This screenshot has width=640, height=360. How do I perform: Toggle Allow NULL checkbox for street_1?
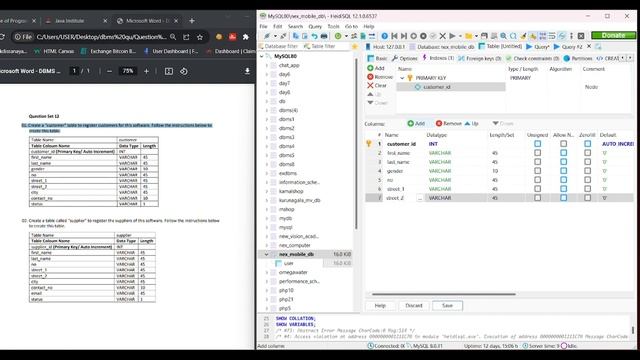click(x=564, y=189)
